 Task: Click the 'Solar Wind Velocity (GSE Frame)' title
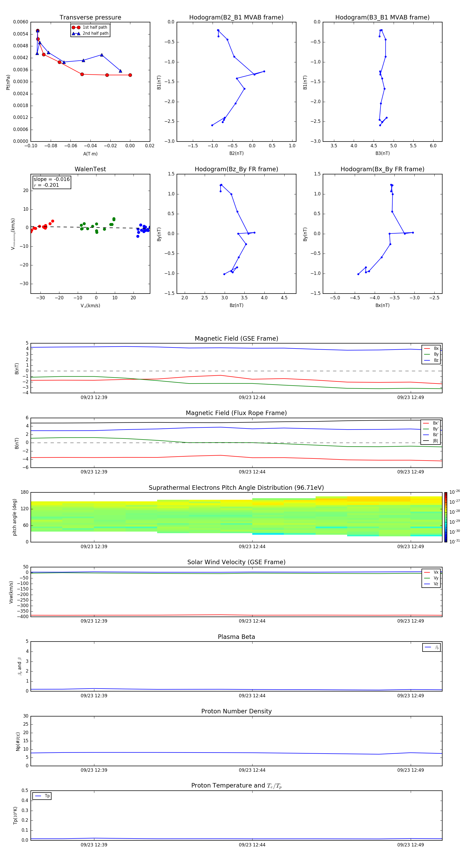click(x=236, y=562)
